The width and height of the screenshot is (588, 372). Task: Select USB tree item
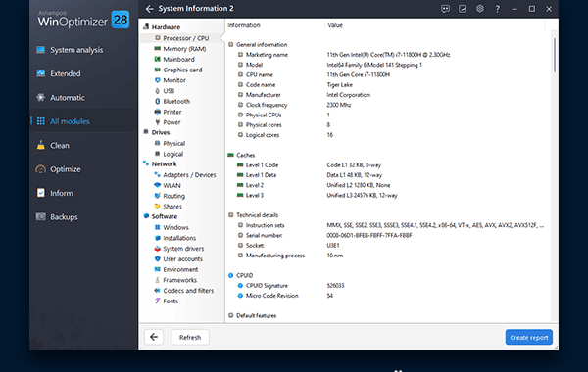169,91
